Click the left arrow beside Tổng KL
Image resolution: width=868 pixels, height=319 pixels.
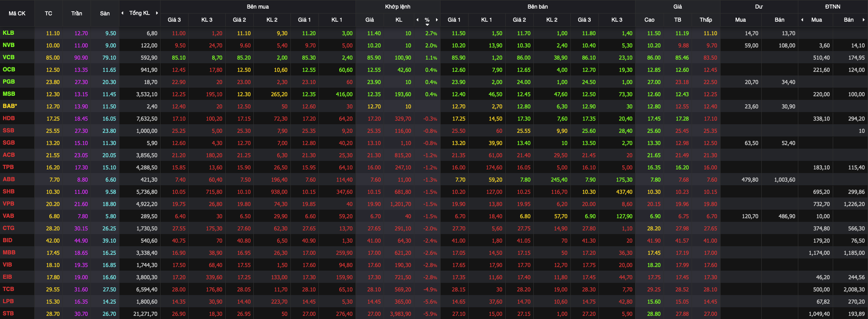[x=122, y=13]
